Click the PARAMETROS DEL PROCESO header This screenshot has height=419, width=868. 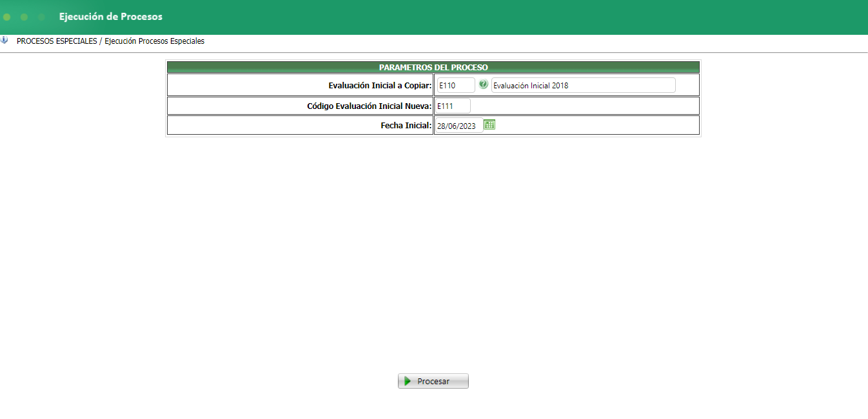pyautogui.click(x=433, y=67)
